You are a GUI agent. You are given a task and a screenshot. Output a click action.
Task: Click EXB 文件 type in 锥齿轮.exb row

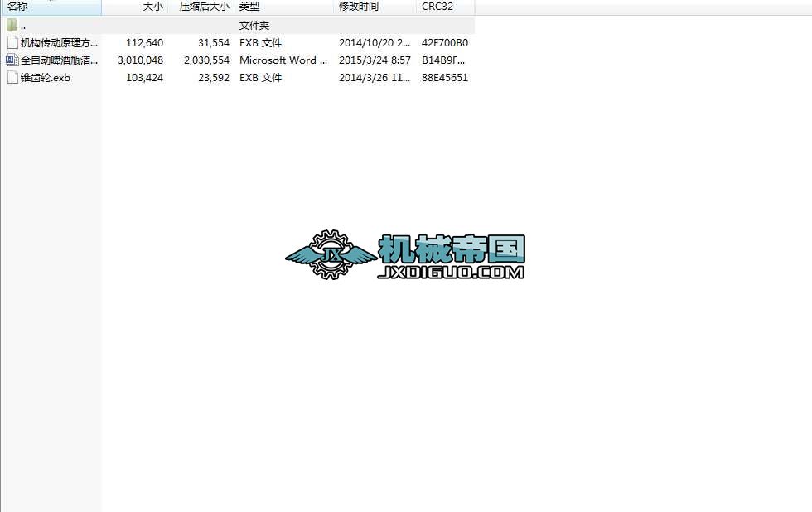coord(260,78)
